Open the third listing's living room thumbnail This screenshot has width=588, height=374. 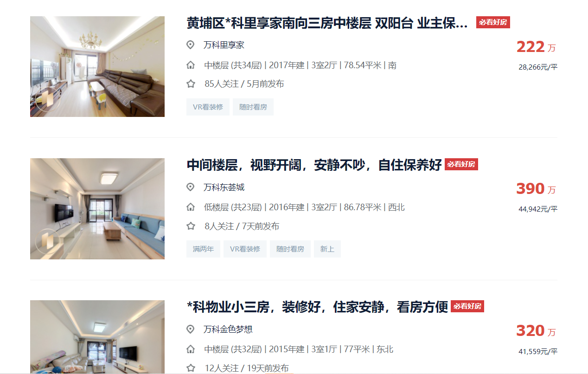click(97, 337)
